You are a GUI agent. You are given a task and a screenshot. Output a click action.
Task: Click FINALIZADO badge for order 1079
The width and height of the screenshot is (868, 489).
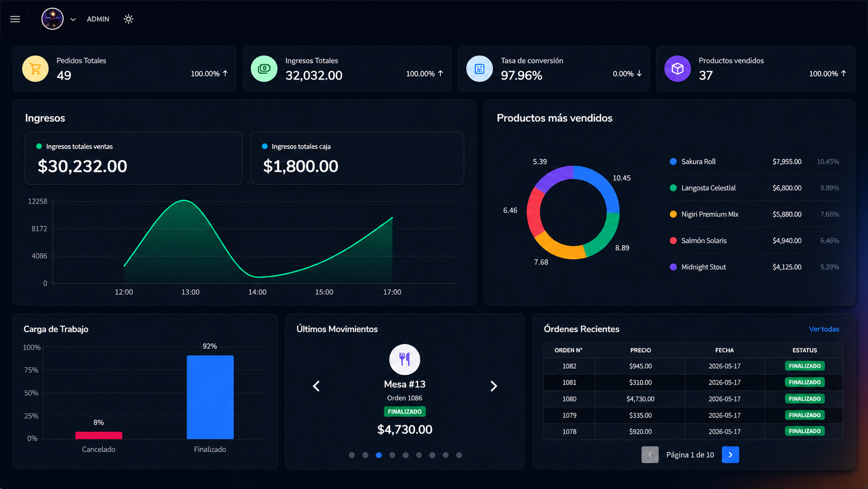pos(805,415)
